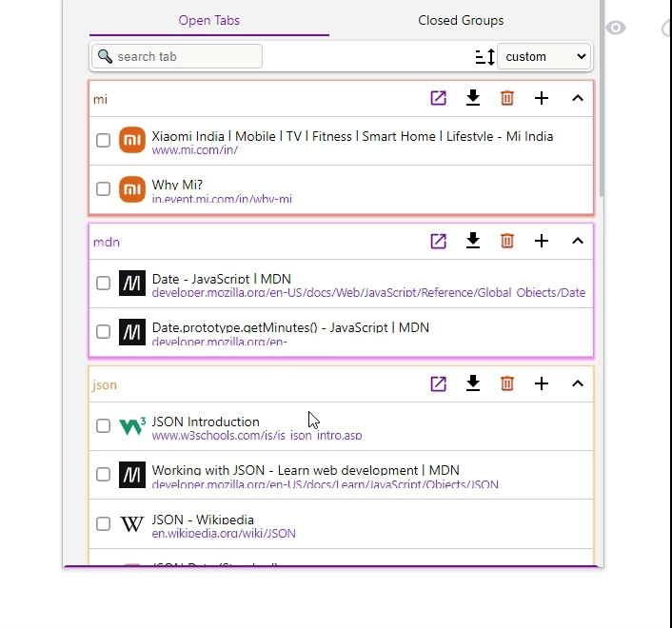
Task: Click the MDN favicon of Date.prototype.getMinutes()
Action: coord(132,331)
